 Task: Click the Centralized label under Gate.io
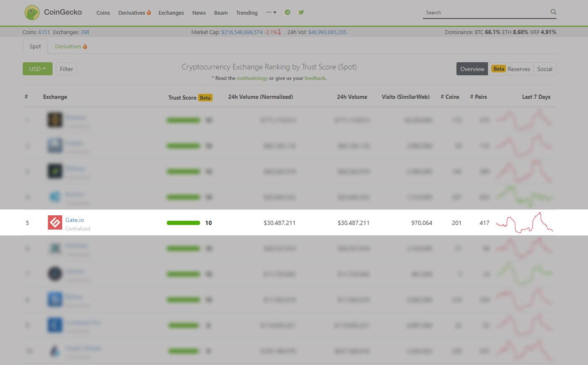click(x=78, y=229)
